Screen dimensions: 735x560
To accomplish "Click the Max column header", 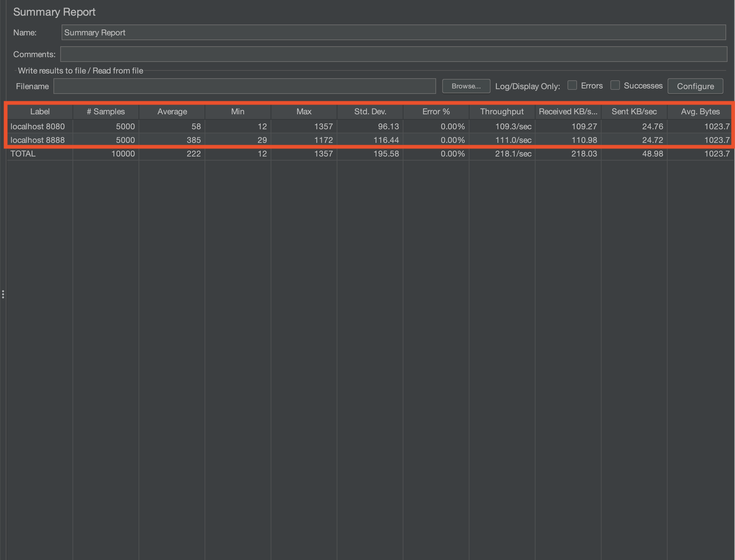I will coord(304,112).
